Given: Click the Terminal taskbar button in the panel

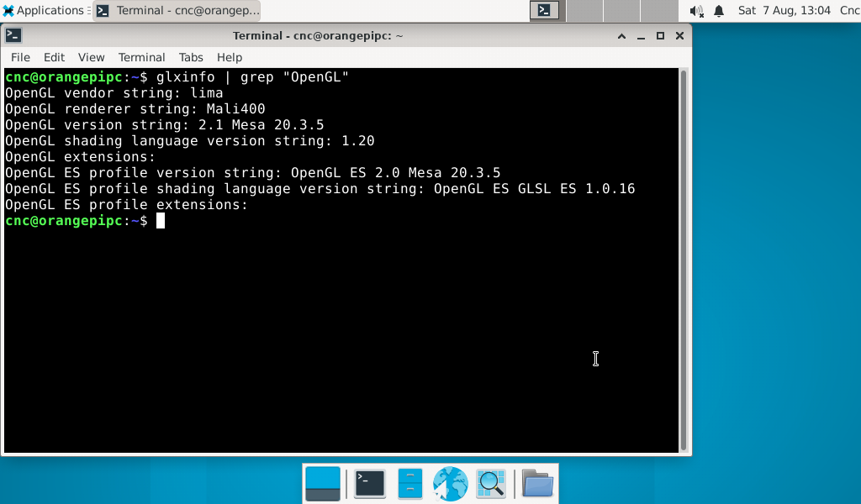Looking at the screenshot, I should point(177,10).
